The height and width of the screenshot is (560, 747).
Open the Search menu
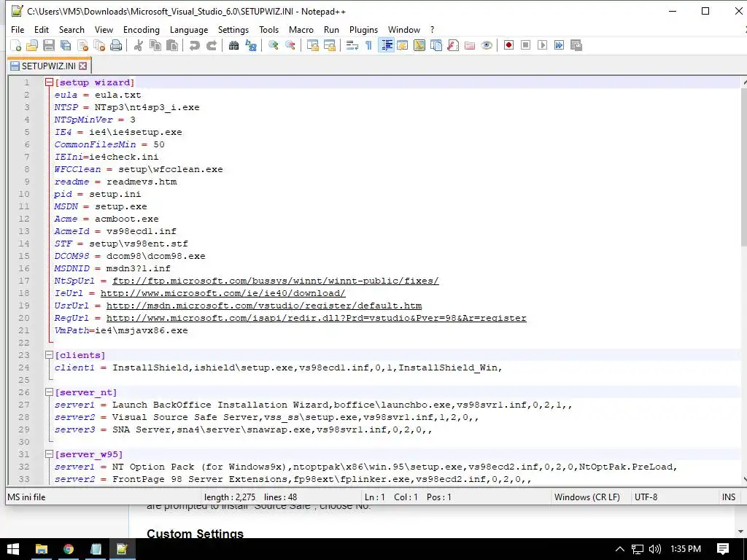(x=71, y=29)
